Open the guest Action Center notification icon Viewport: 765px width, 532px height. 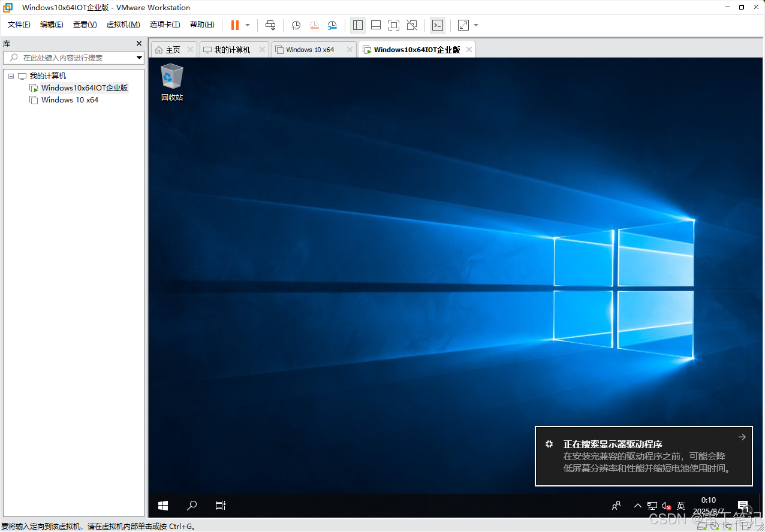[743, 506]
